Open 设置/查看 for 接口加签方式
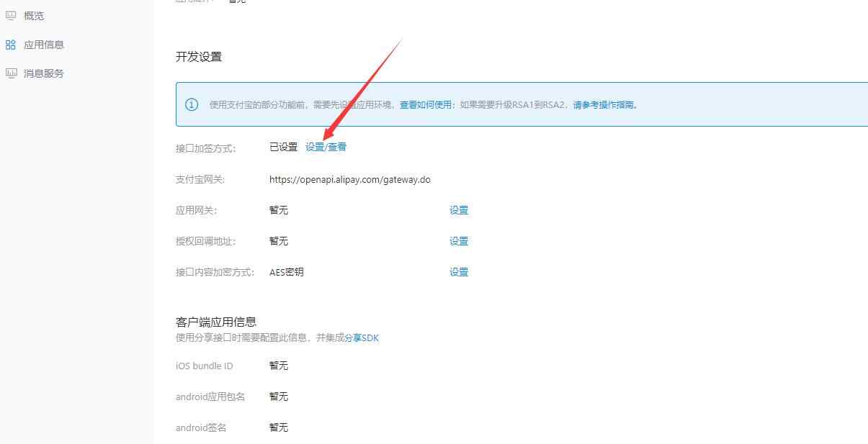Screen dimensions: 868x444 pos(326,147)
